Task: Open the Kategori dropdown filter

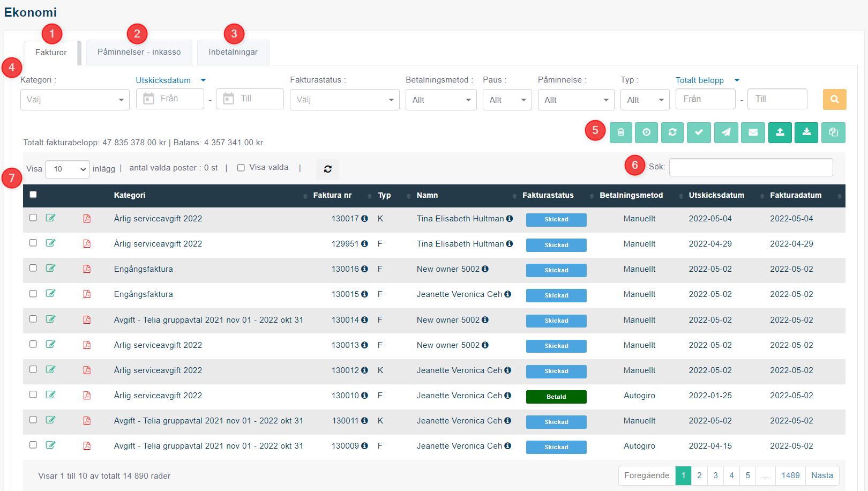Action: click(75, 100)
